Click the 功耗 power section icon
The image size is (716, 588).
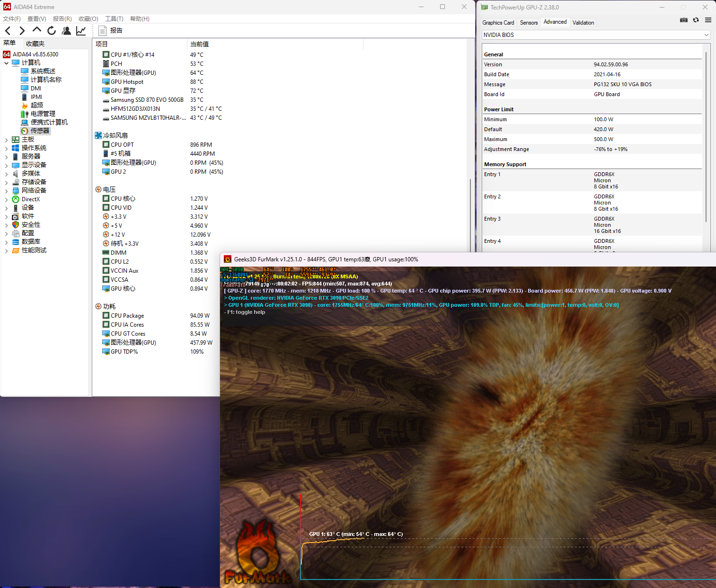(98, 307)
